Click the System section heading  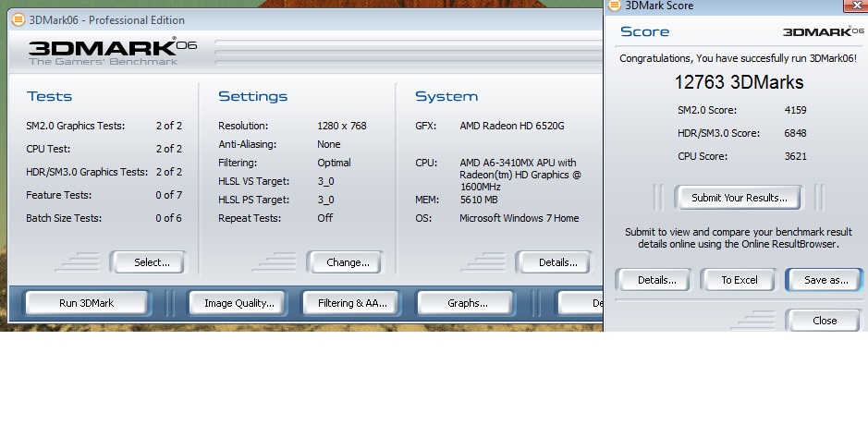pos(446,96)
